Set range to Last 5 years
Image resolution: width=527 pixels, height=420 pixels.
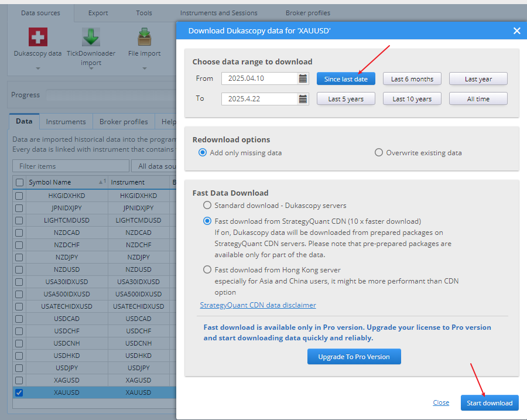click(346, 99)
